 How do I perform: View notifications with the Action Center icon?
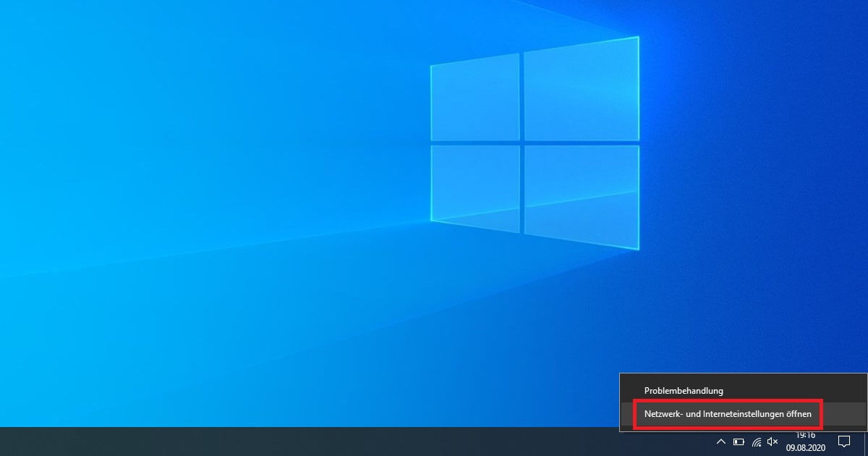[x=844, y=442]
